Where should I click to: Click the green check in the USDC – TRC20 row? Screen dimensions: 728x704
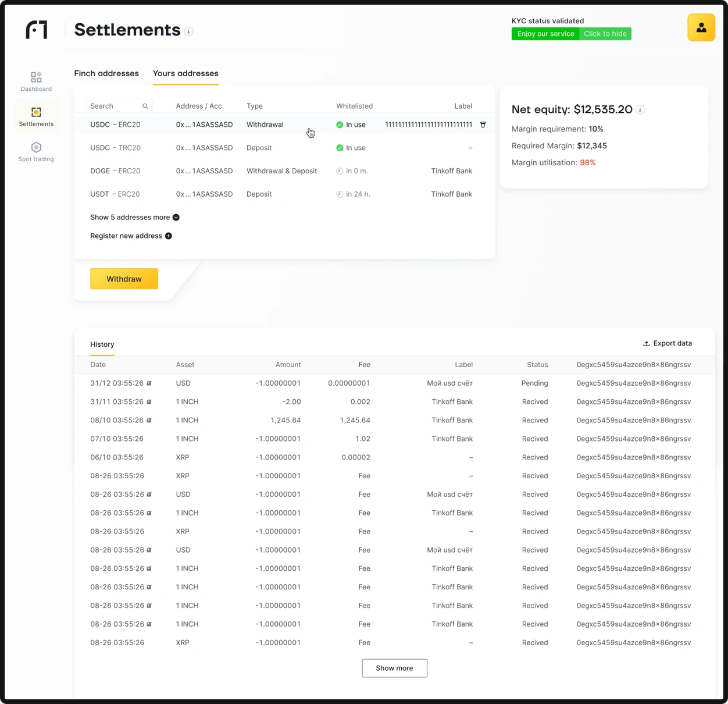coord(340,148)
